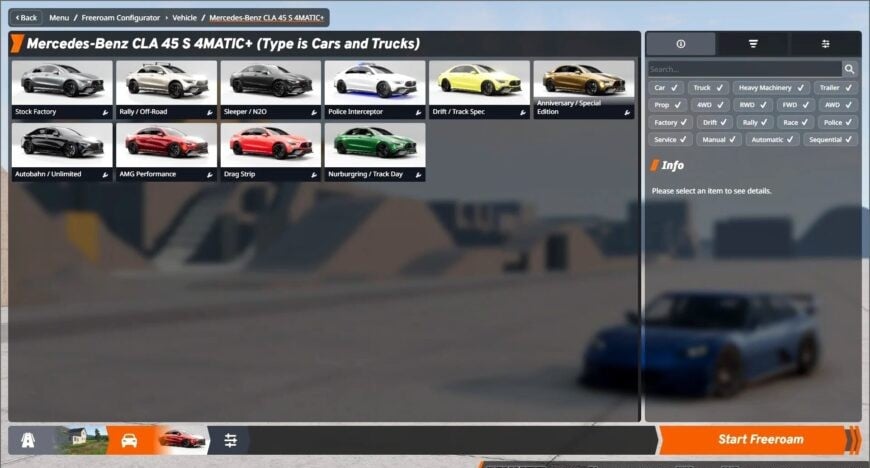
Task: Click the Back button
Action: click(26, 18)
